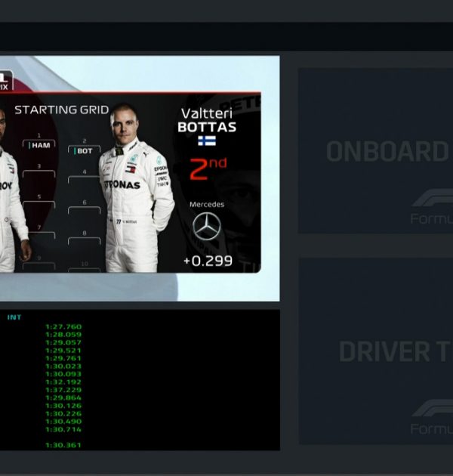
Task: Select the 1:30.126 interval time
Action: click(x=63, y=406)
